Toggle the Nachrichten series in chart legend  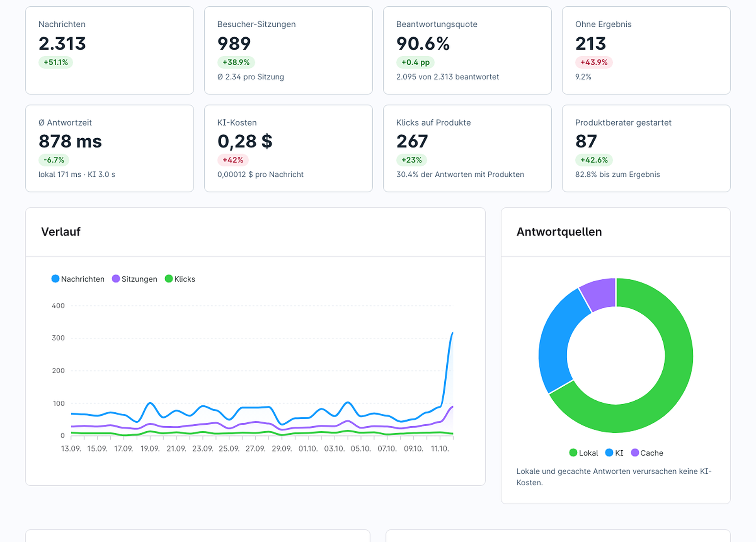point(78,279)
